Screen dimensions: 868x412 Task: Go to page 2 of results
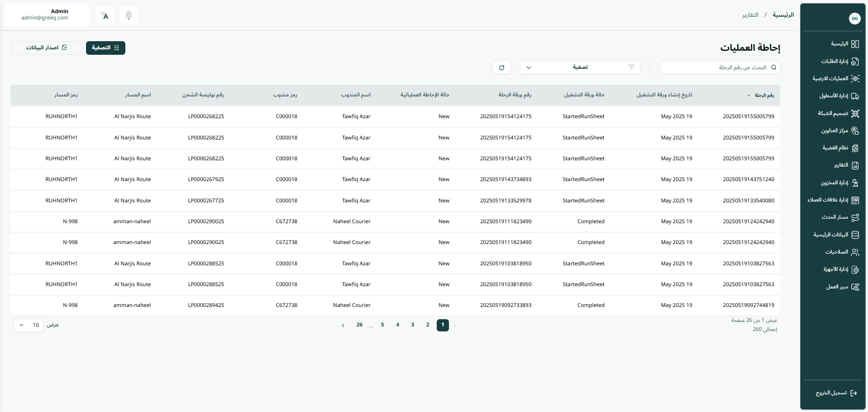point(428,325)
